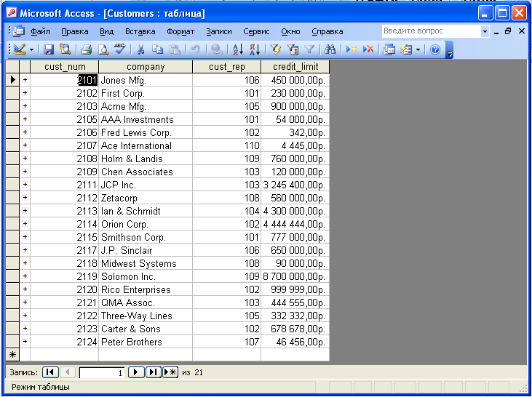
Task: Expand subdatasheet for Peter Brothers row
Action: [25, 342]
